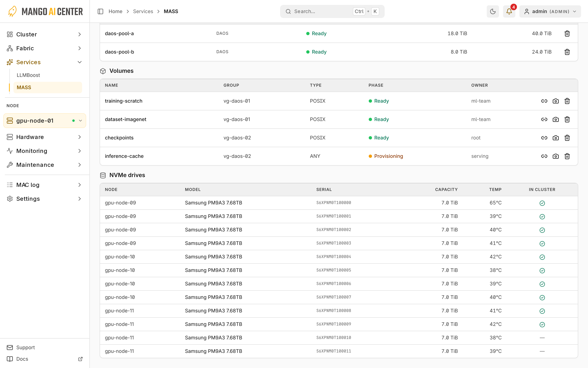Select serial S6XPNM0T100010 cell
Screen dimensions: 588x368
click(x=334, y=338)
